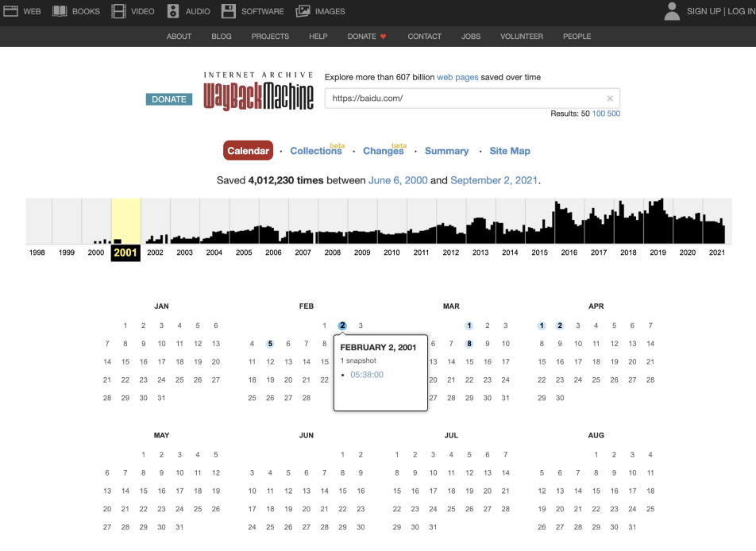Follow the 'web pages' link
756x551 pixels.
(457, 77)
